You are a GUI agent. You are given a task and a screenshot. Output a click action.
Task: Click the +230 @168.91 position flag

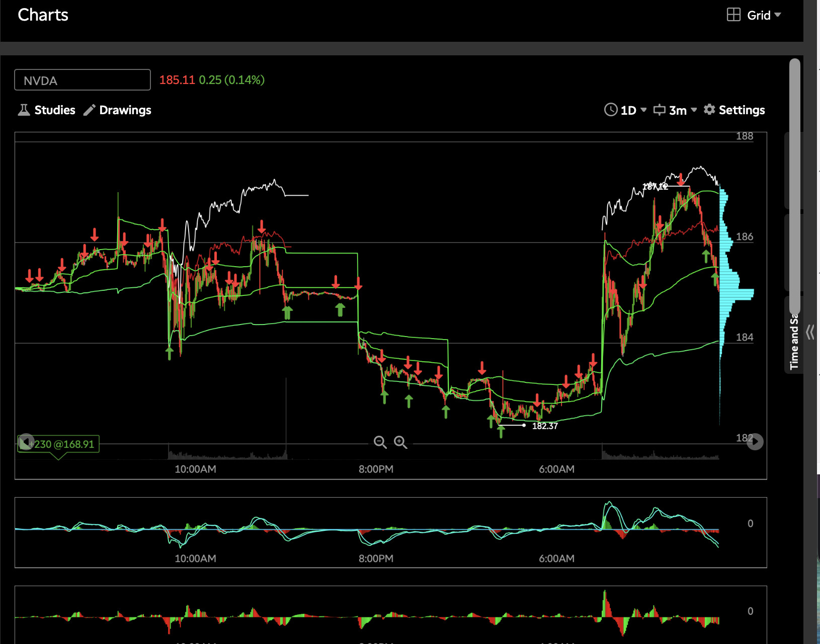coord(61,444)
